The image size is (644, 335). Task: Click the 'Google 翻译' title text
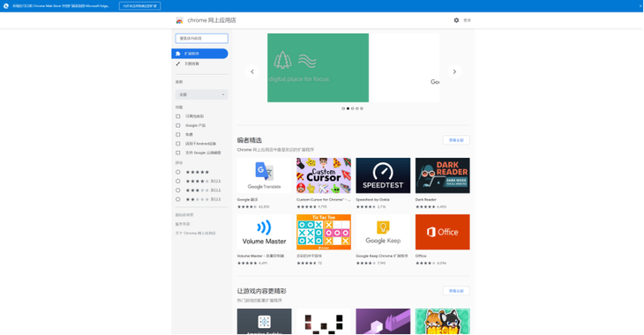[248, 200]
